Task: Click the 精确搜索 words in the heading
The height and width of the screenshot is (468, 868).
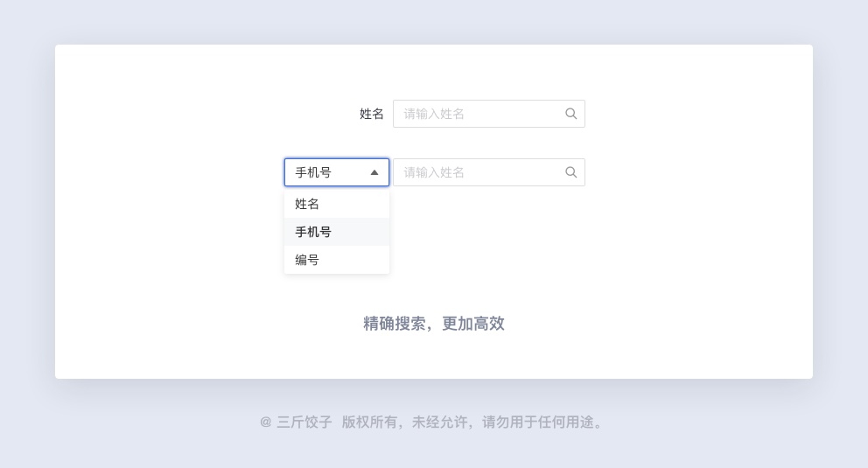Action: [395, 324]
